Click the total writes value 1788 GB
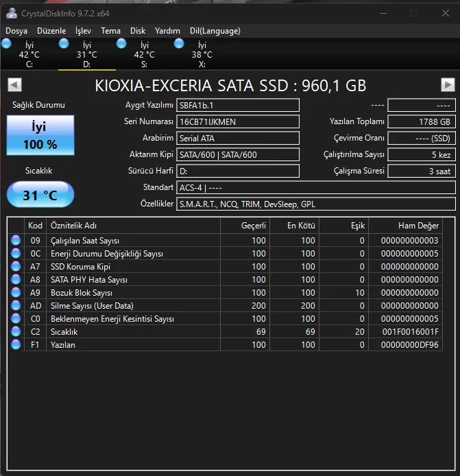 422,121
